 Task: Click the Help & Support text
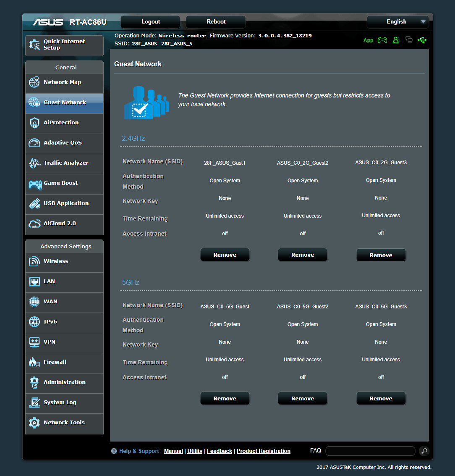[139, 451]
